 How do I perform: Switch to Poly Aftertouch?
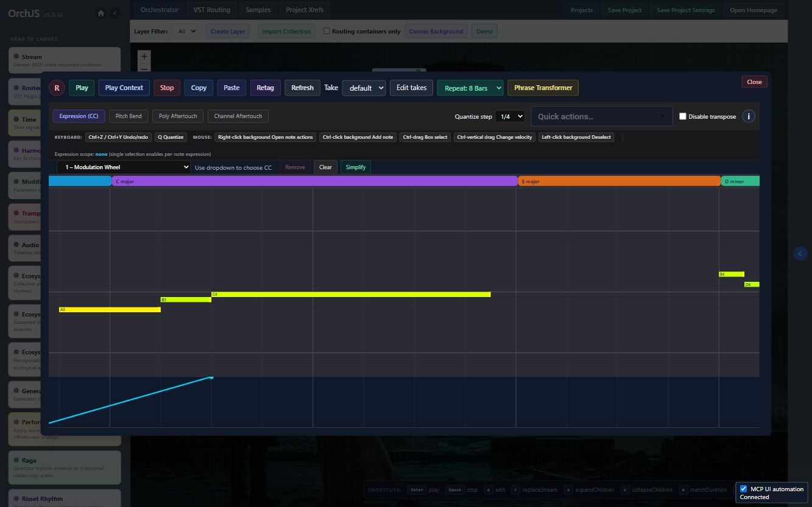178,116
